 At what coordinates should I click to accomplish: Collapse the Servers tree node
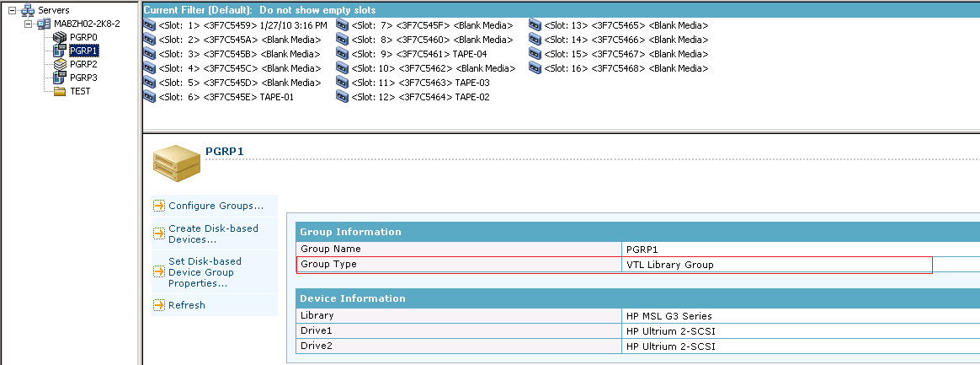pyautogui.click(x=10, y=10)
